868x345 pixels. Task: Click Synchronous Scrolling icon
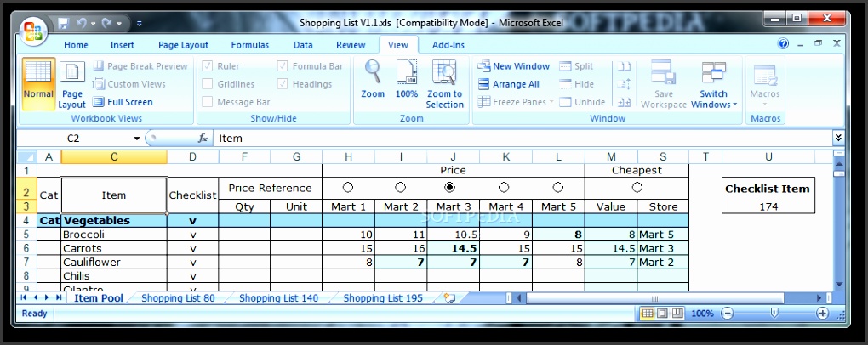pyautogui.click(x=624, y=84)
